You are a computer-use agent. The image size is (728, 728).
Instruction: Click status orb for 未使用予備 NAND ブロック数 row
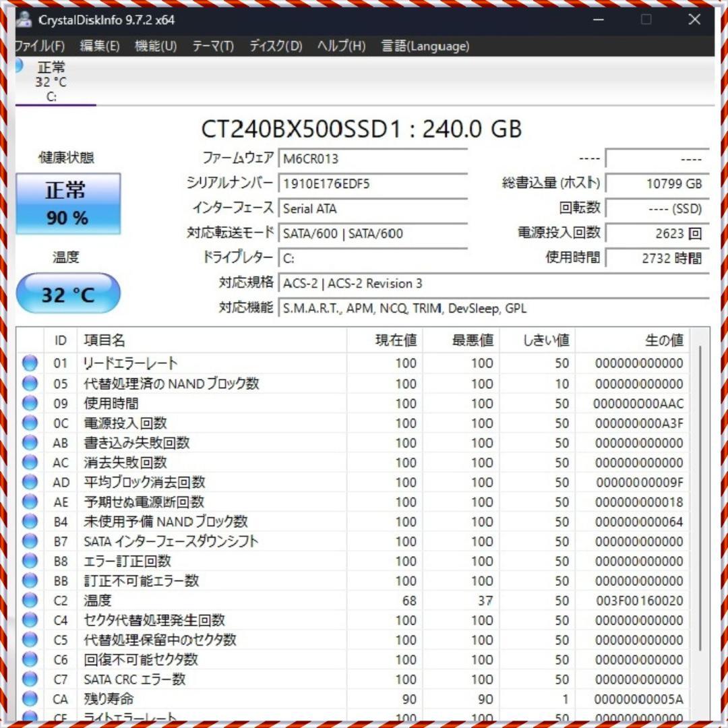pos(30,521)
